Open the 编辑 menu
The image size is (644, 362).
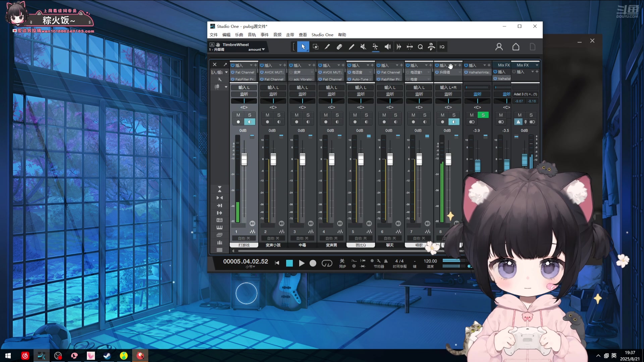226,35
